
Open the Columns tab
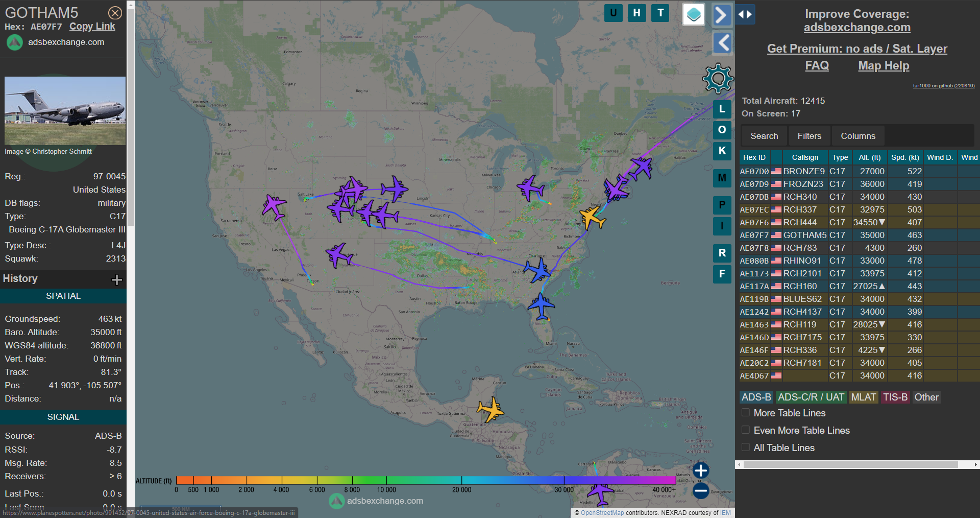click(858, 136)
